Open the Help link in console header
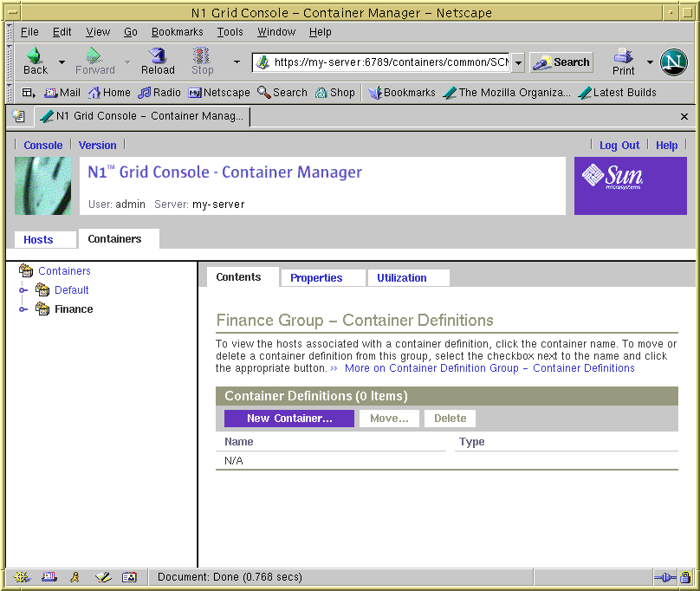This screenshot has height=591, width=700. [x=666, y=146]
